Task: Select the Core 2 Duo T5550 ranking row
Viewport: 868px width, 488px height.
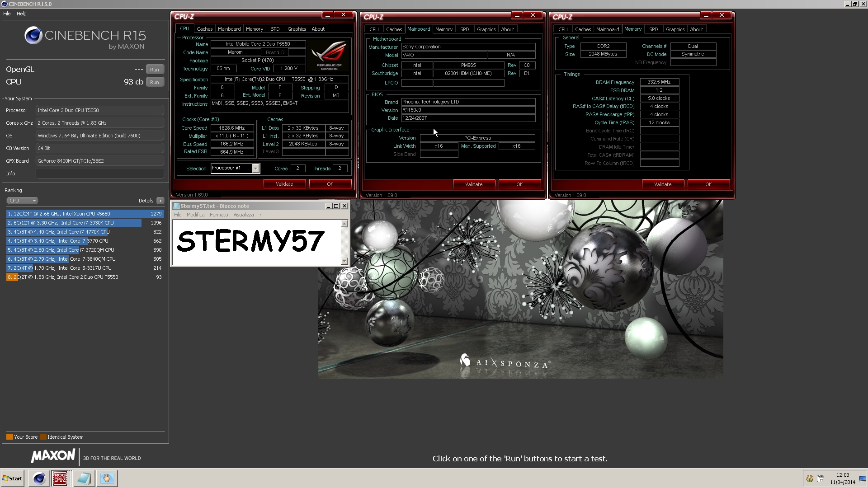Action: coord(85,277)
